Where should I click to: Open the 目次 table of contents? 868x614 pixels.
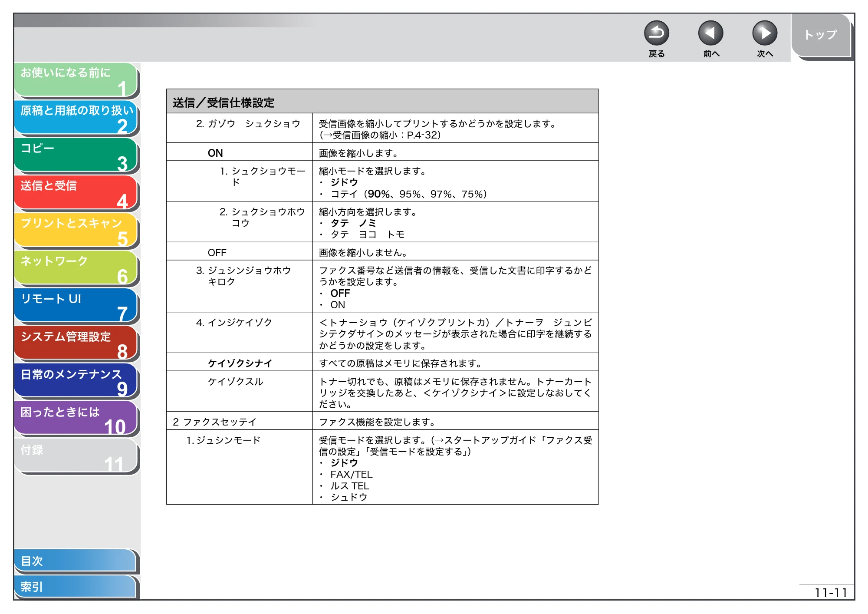75,561
